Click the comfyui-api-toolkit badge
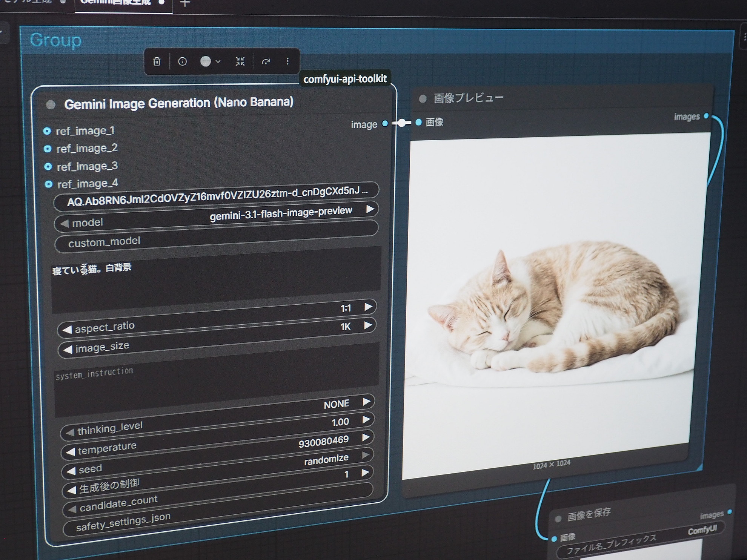Viewport: 747px width, 560px height. (x=345, y=79)
